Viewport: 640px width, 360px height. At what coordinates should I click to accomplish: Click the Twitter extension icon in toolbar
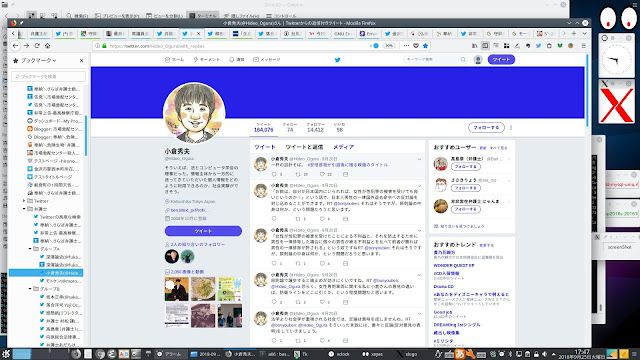(x=538, y=46)
